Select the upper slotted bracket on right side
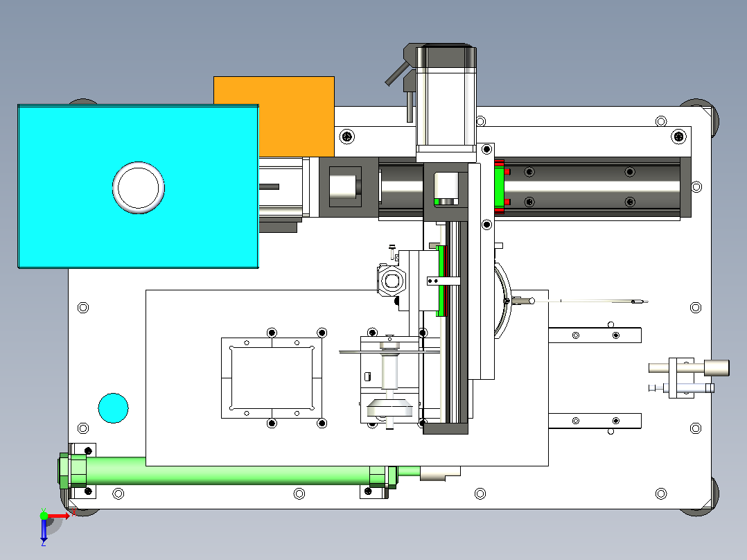This screenshot has height=560, width=747. (595, 335)
